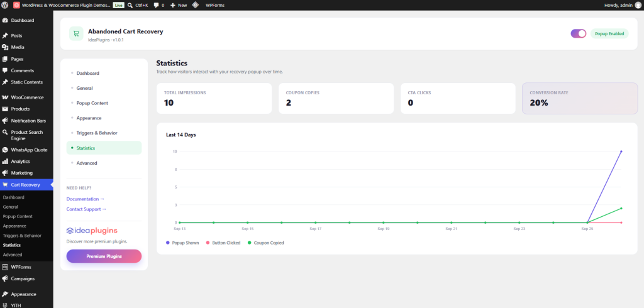Viewport: 644px width, 308px height.
Task: Click the Static Contents pin icon
Action: 5,82
